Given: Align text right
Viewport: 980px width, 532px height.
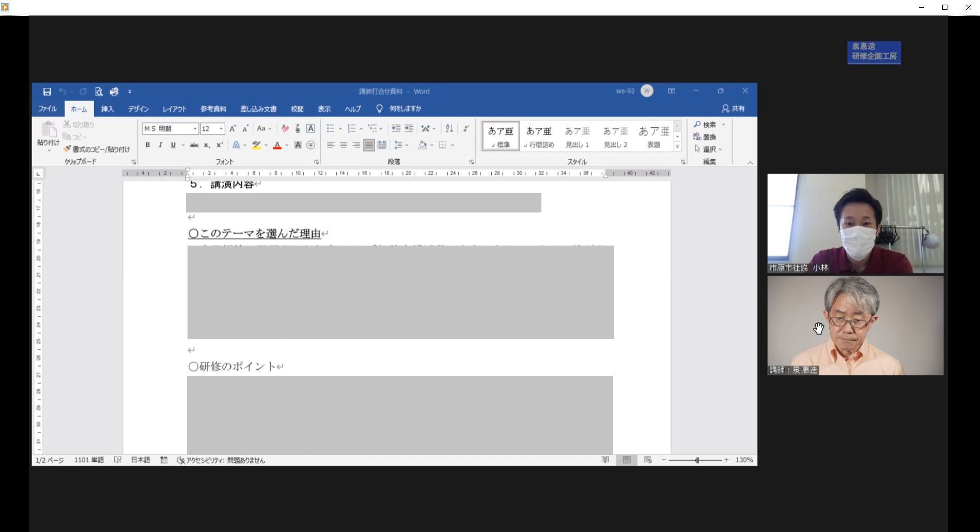Looking at the screenshot, I should point(356,145).
